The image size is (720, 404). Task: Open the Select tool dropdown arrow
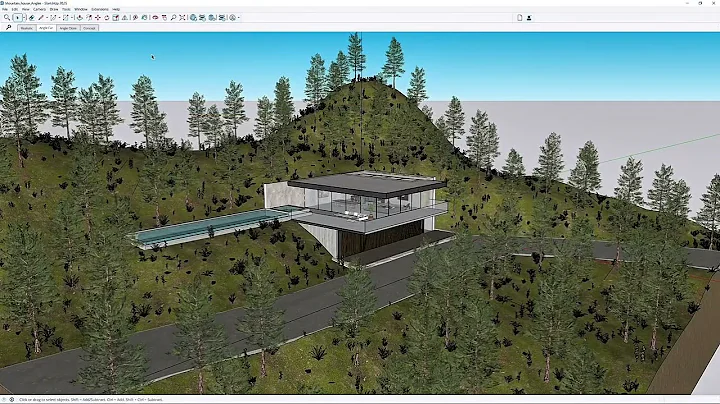pyautogui.click(x=24, y=17)
